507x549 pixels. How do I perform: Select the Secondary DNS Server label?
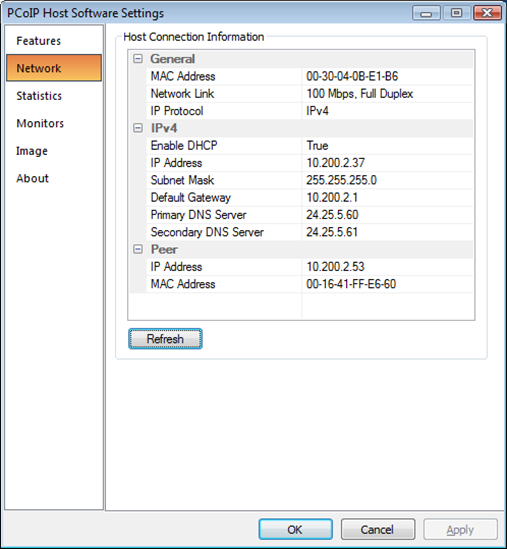[x=207, y=232]
